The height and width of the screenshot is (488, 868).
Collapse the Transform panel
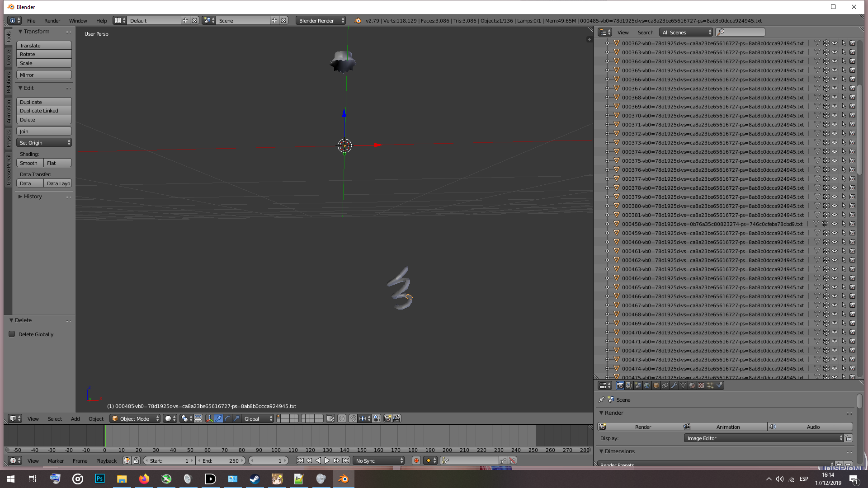tap(20, 31)
